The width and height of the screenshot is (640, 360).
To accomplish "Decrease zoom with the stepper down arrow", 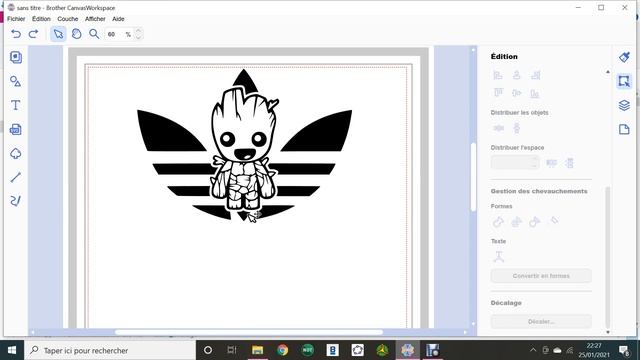I will pos(138,37).
